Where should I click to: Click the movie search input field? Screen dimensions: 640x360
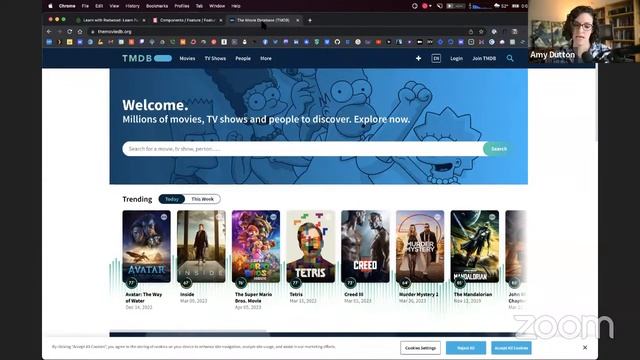(x=303, y=149)
